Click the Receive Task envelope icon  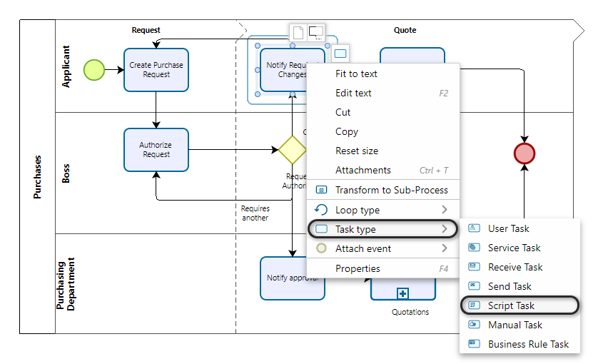(x=474, y=267)
